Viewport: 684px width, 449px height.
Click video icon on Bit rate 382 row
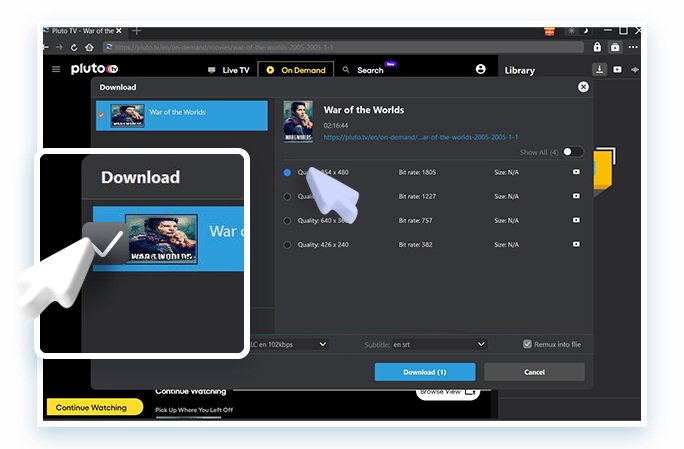click(576, 244)
